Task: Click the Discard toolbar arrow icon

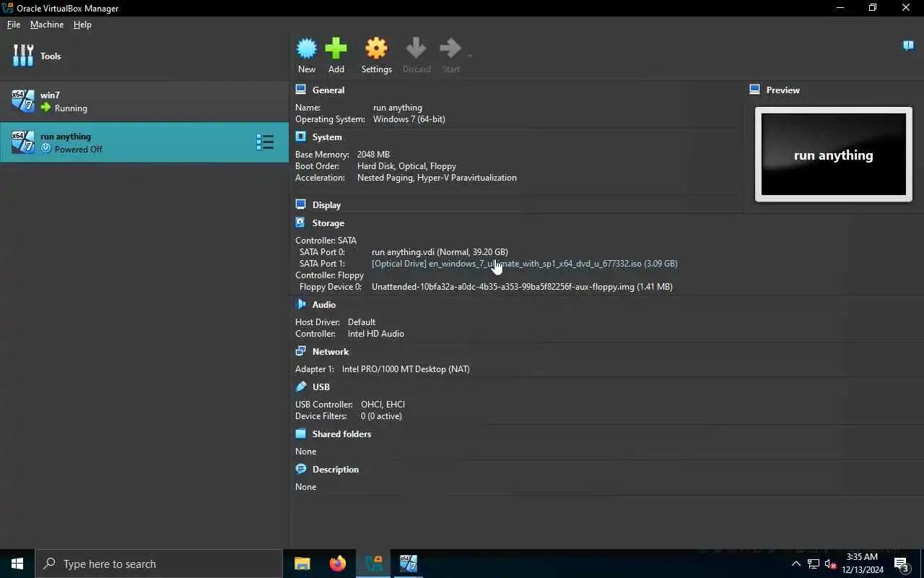Action: click(x=416, y=48)
